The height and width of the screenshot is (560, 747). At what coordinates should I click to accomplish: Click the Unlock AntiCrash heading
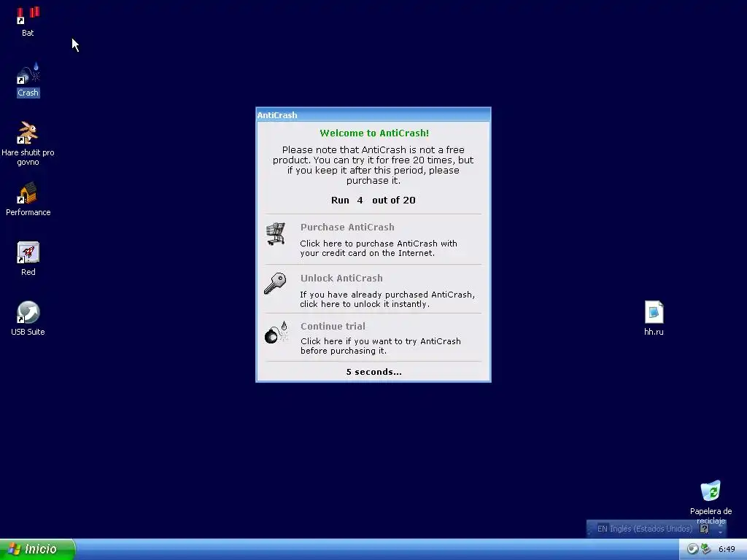coord(341,278)
